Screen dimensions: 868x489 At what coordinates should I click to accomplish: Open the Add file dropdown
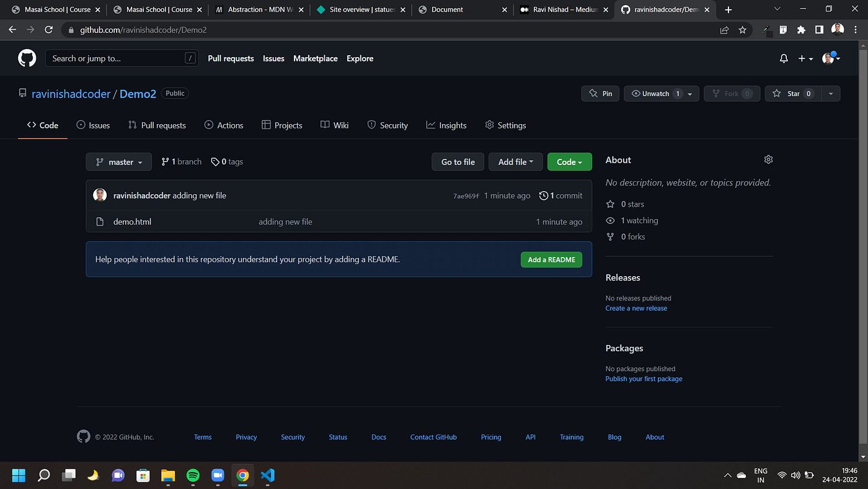(515, 161)
